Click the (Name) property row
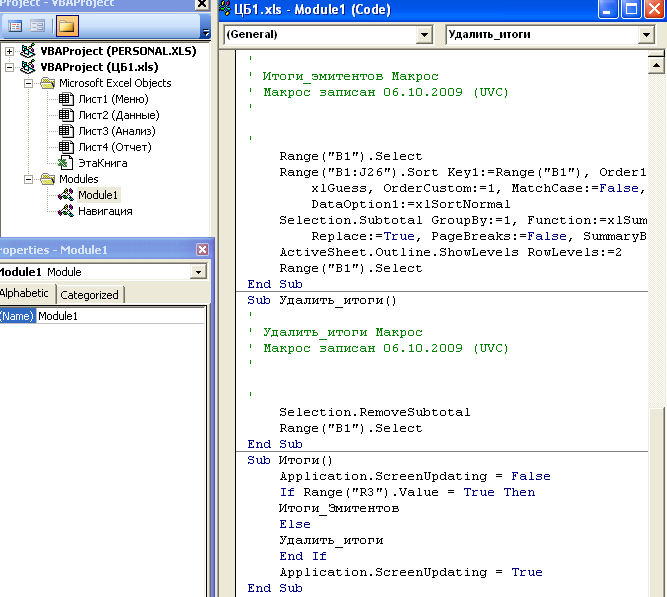The height and width of the screenshot is (597, 667). [x=103, y=316]
